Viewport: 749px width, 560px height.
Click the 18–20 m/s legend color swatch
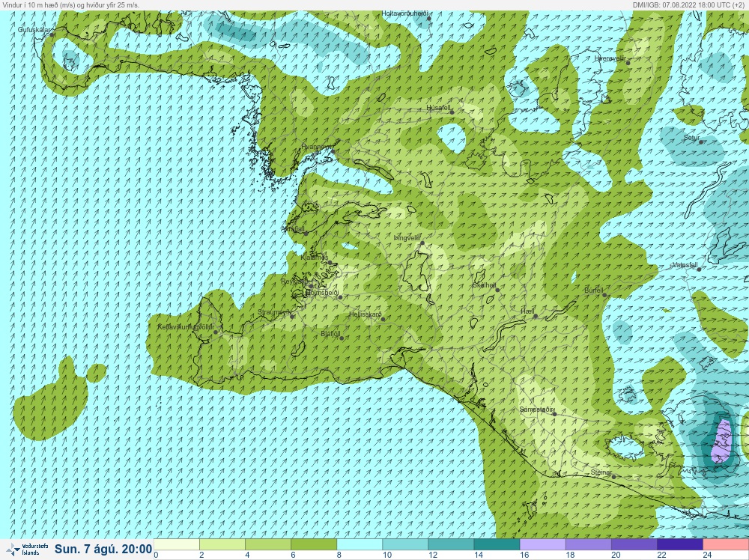coord(589,544)
